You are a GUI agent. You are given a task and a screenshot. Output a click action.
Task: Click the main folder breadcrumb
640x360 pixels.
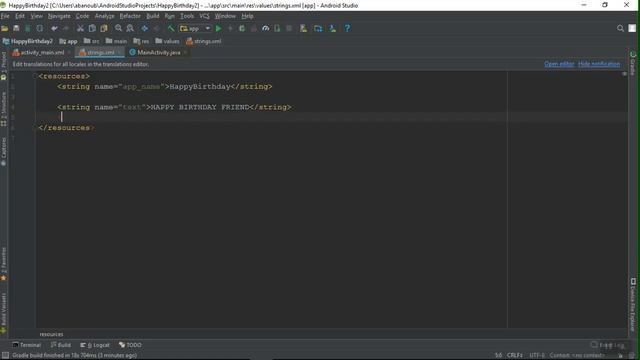(x=116, y=41)
